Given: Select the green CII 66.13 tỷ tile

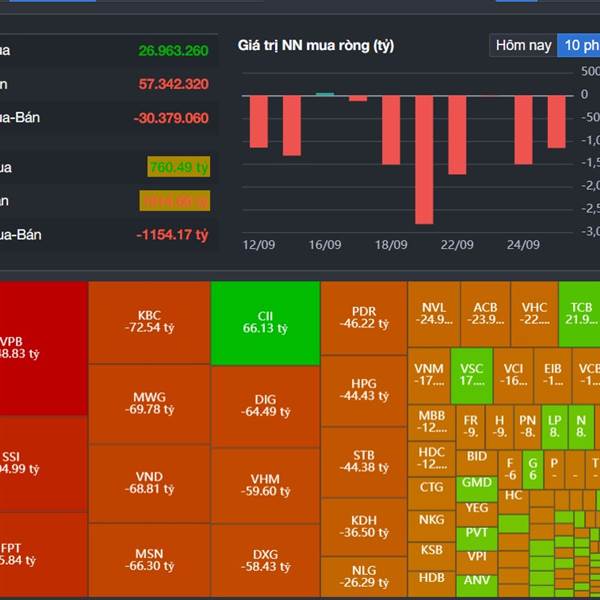Looking at the screenshot, I should point(265,323).
